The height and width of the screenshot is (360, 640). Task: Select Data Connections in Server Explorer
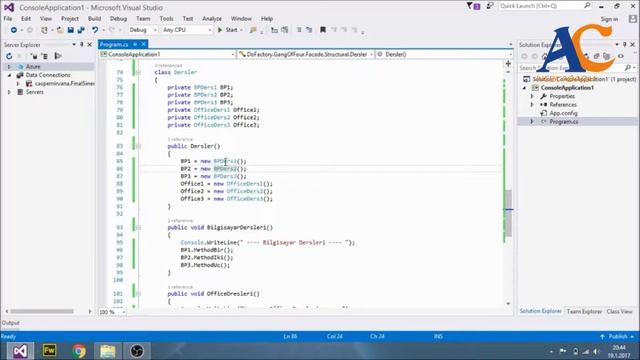point(48,75)
